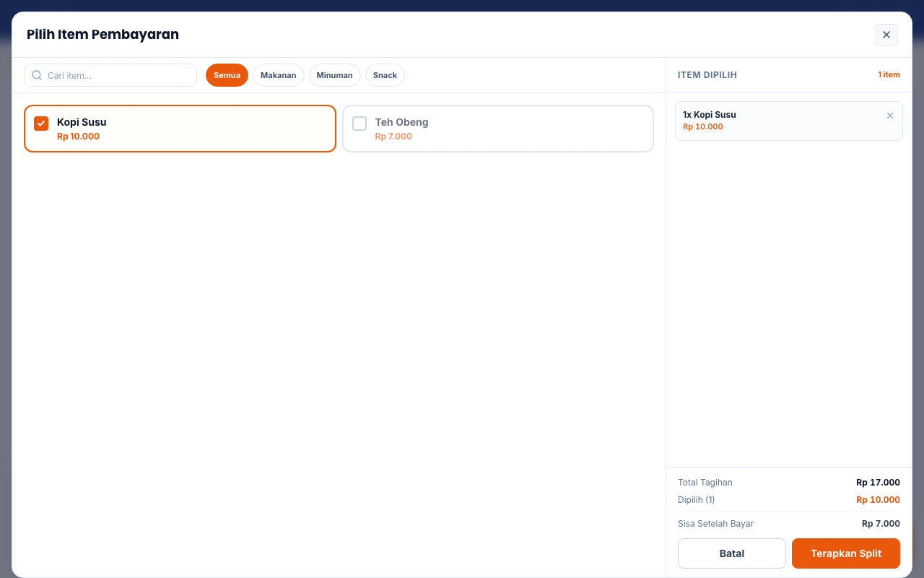Check the Teh Obeng checkbox
Viewport: 924px width, 578px height.
coord(359,124)
